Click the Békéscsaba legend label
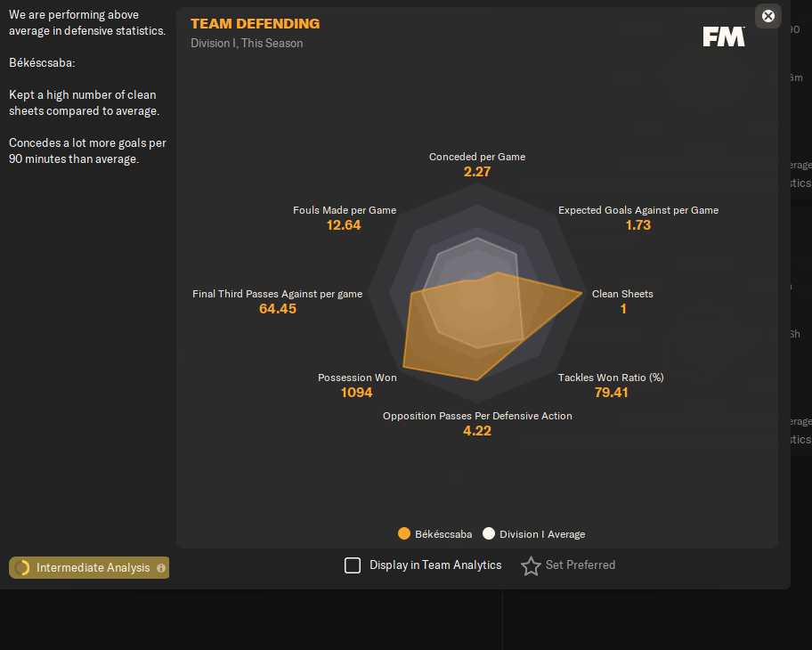Viewport: 812px width, 650px height. 443,534
